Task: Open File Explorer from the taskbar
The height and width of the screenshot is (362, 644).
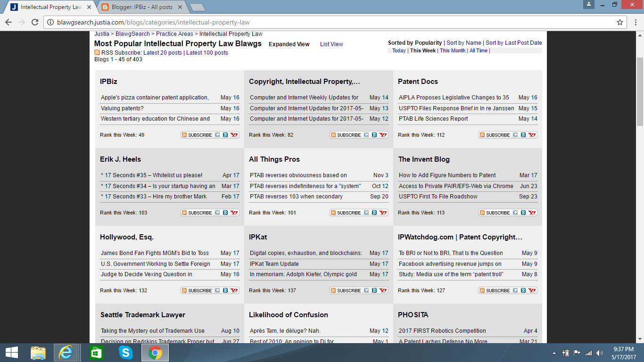Action: [38, 353]
